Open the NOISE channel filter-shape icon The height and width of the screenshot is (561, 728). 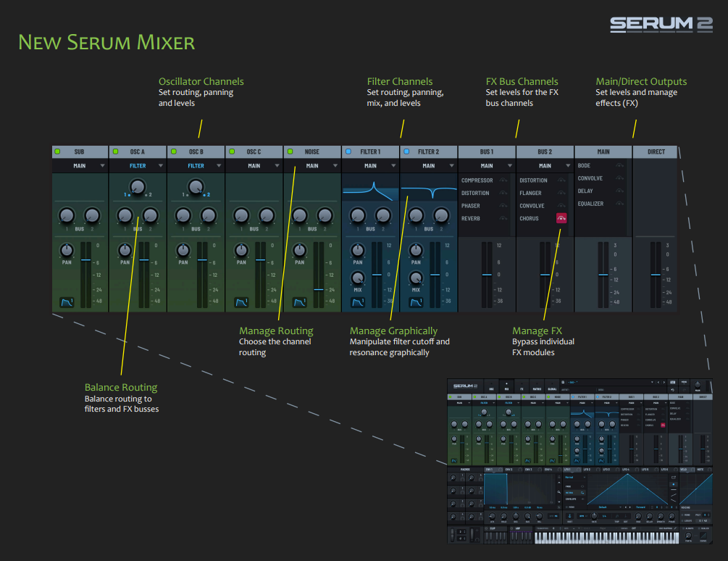[299, 302]
